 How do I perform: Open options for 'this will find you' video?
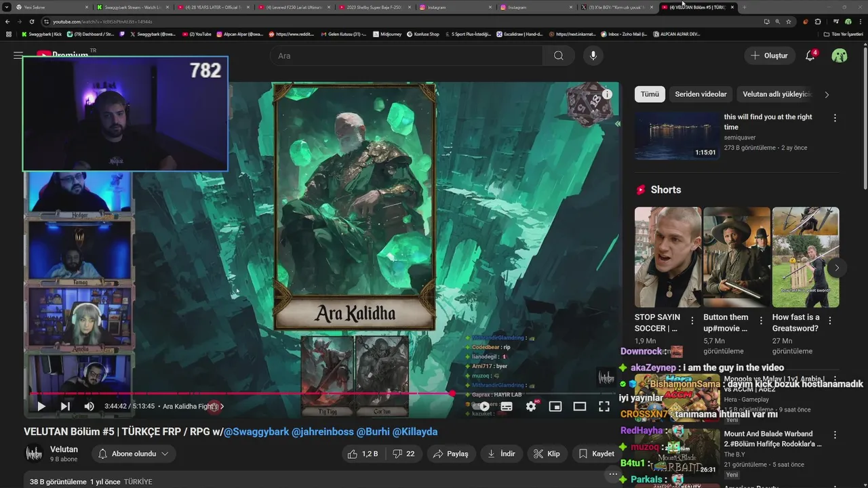835,118
